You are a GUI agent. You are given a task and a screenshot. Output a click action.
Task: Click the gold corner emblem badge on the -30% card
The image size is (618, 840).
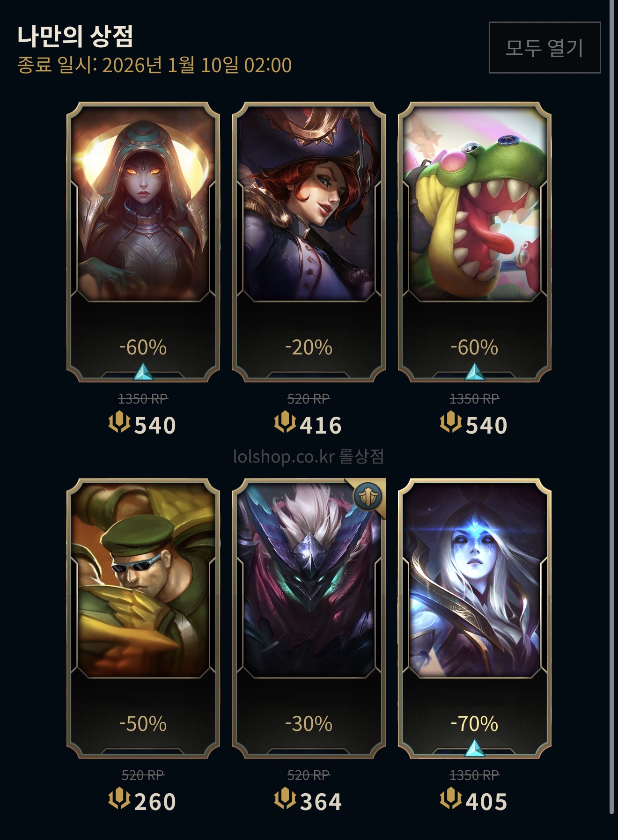point(368,496)
